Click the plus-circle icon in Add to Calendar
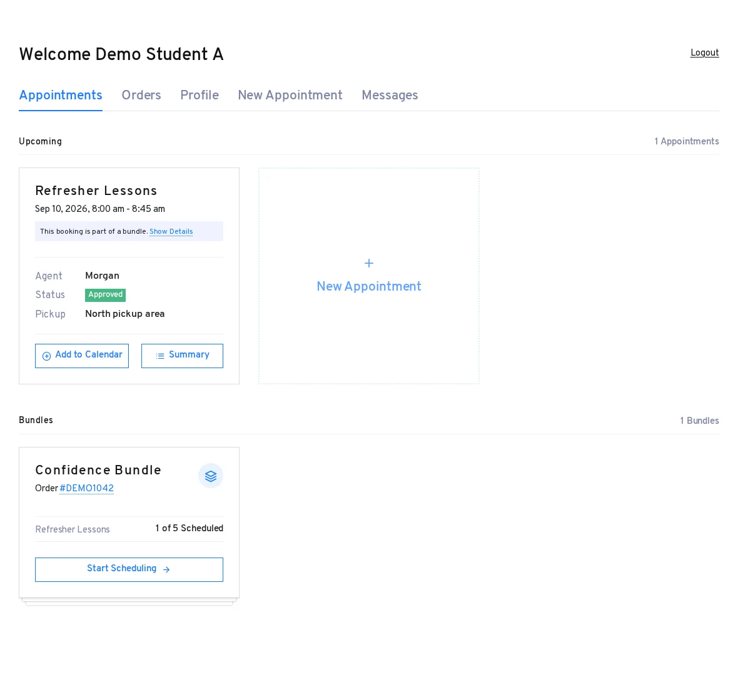Image resolution: width=738 pixels, height=700 pixels. coord(47,356)
